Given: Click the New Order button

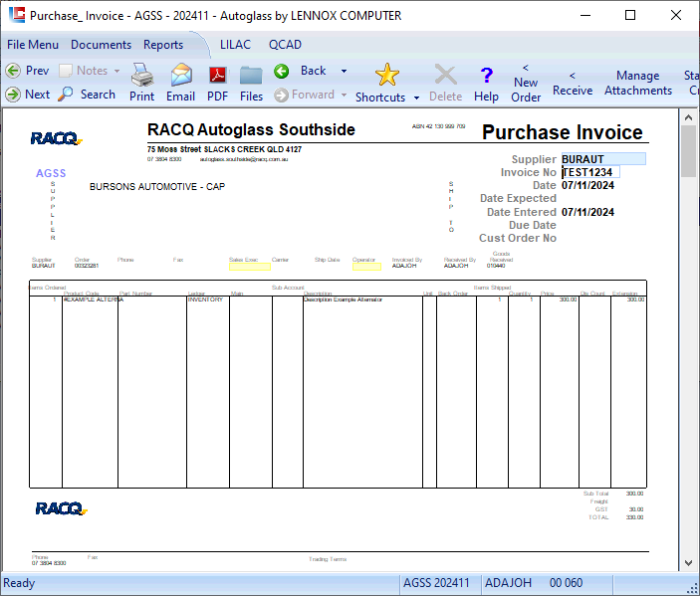Looking at the screenshot, I should click(x=526, y=84).
